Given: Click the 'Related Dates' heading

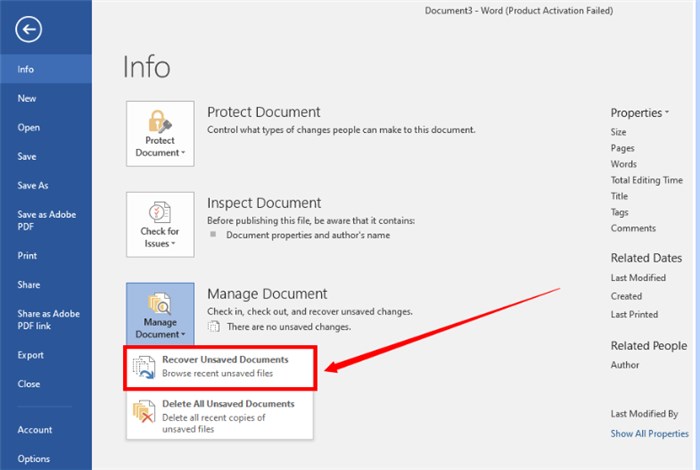Looking at the screenshot, I should pyautogui.click(x=646, y=258).
